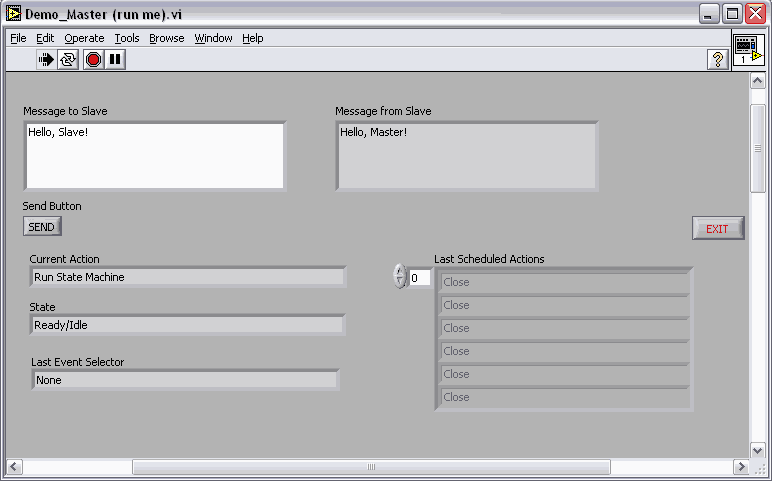
Task: Click the horizontal scrollbar thumb
Action: pyautogui.click(x=370, y=467)
